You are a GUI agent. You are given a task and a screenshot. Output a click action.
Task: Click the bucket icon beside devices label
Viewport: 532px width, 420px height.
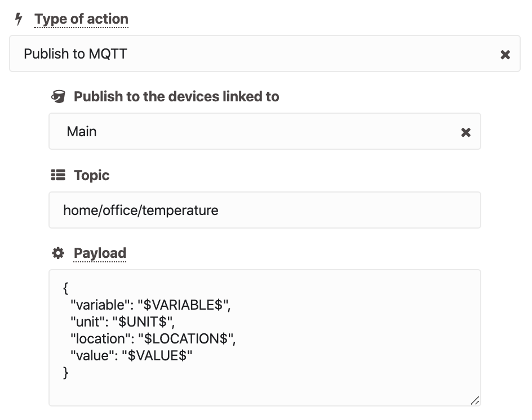click(58, 97)
